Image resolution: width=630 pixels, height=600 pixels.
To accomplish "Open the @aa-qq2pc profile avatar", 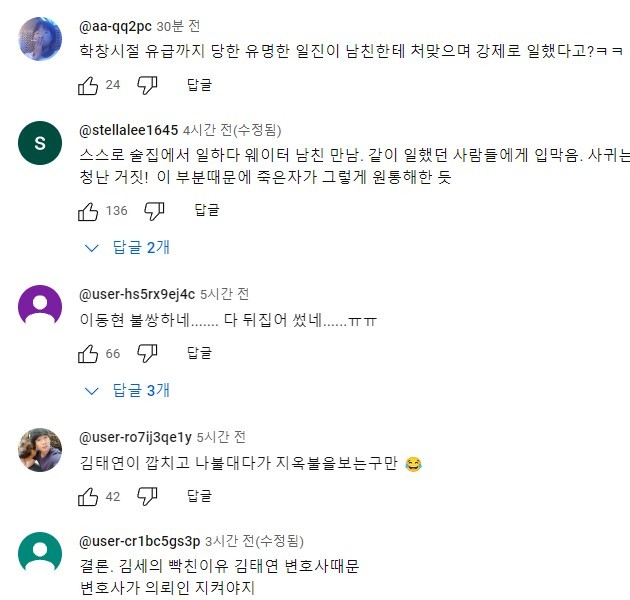I will tap(40, 38).
